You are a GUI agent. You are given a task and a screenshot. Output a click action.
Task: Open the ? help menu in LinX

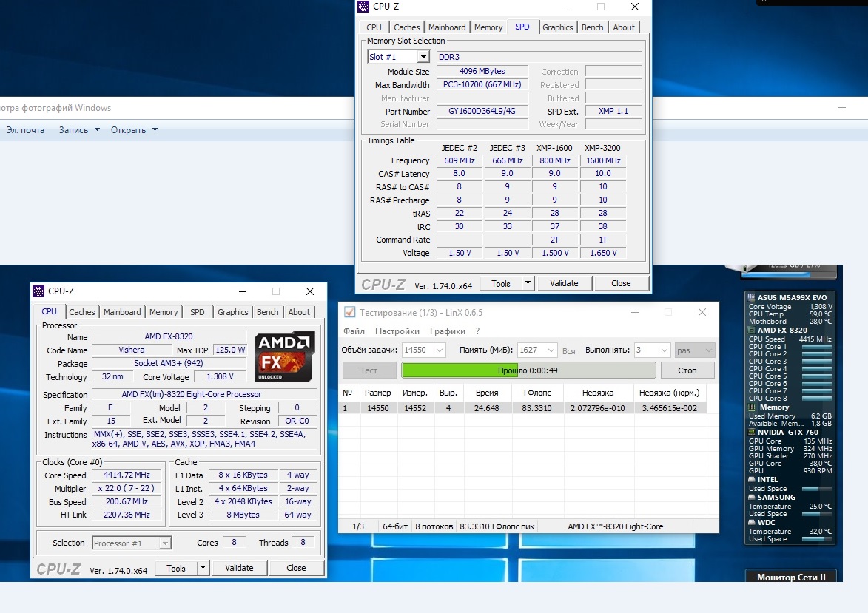click(x=477, y=331)
